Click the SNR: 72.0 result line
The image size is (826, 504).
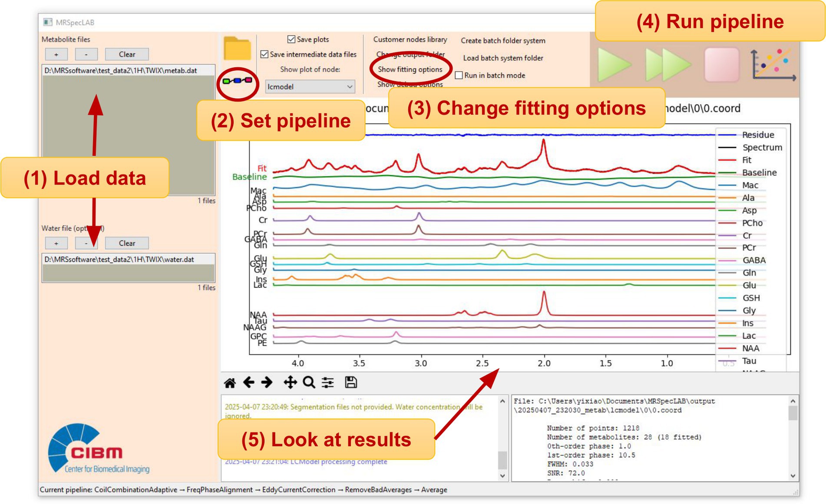click(566, 473)
